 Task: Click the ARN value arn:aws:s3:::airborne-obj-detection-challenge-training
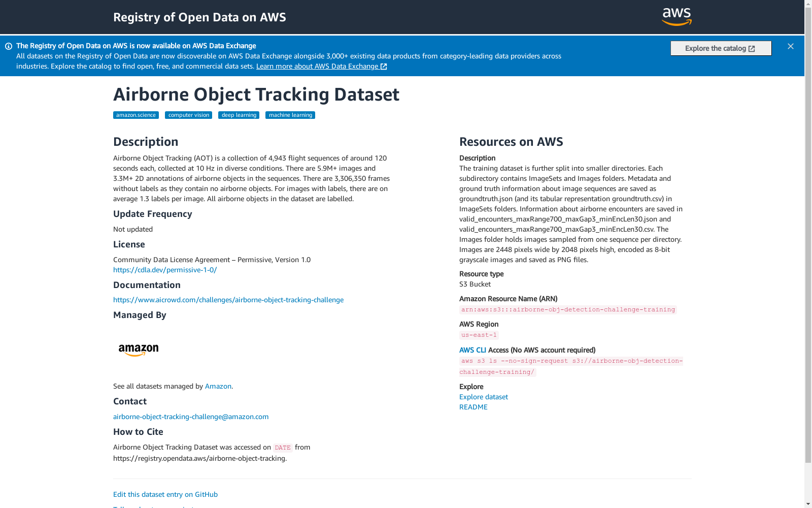568,310
